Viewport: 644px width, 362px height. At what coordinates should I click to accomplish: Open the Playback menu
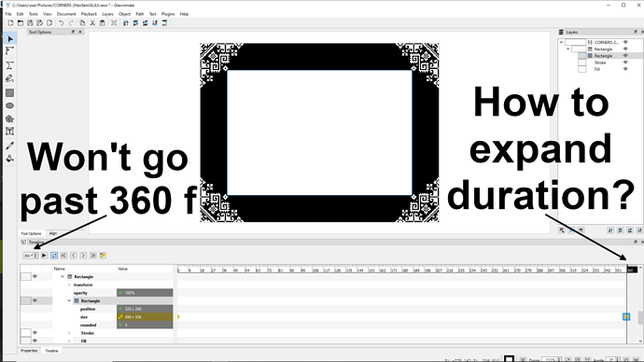pos(89,14)
